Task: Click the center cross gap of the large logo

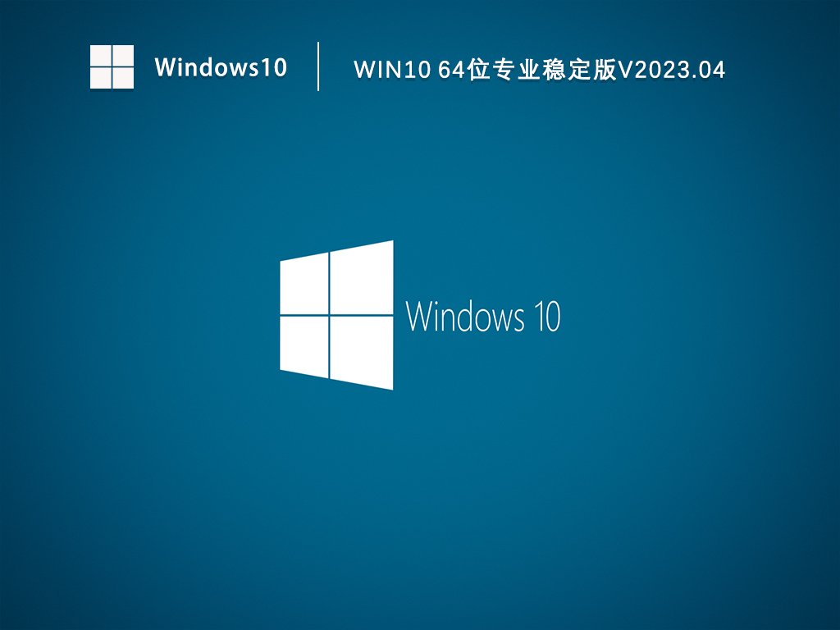Action: (329, 315)
